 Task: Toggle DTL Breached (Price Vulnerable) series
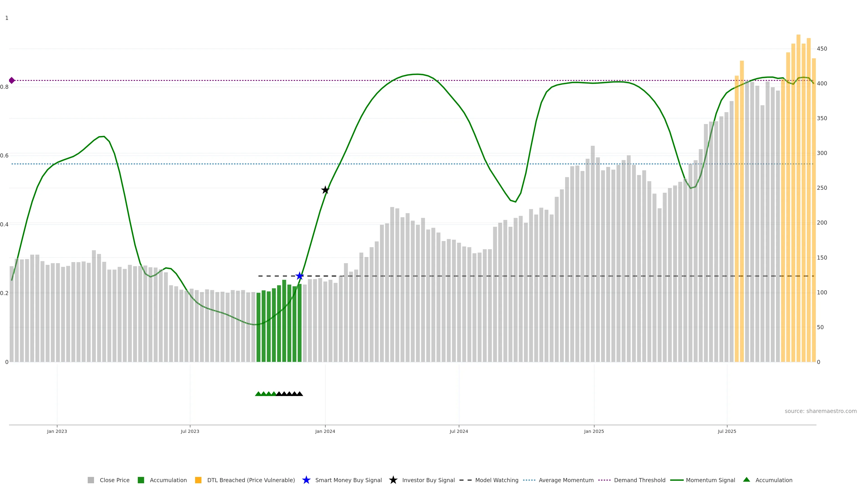[x=251, y=480]
